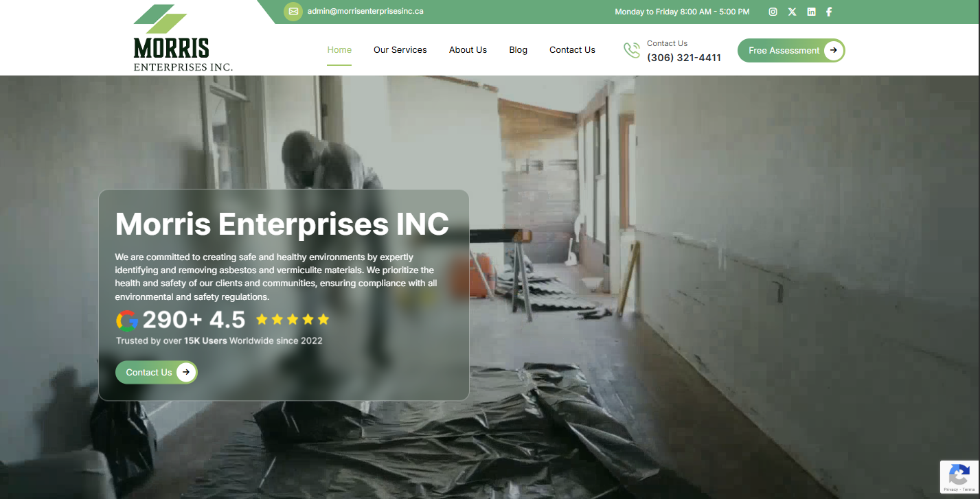The height and width of the screenshot is (499, 980).
Task: Click the five-star rating display
Action: (x=293, y=319)
